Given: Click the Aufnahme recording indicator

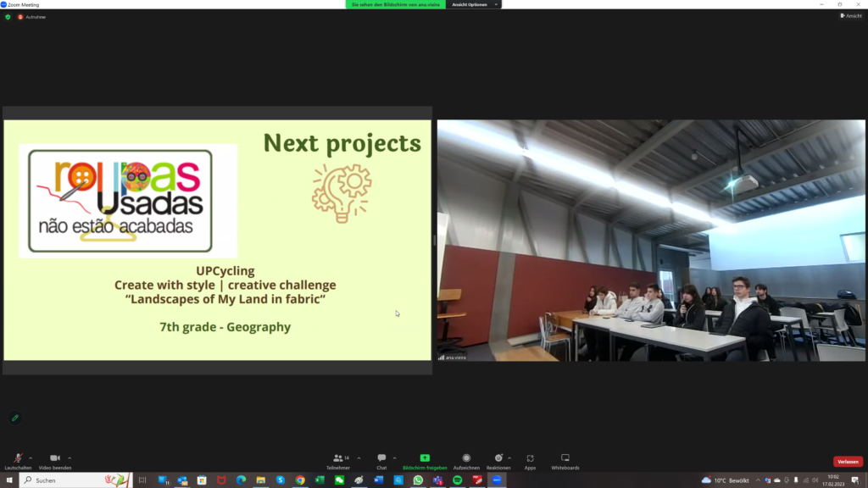Looking at the screenshot, I should tap(31, 16).
